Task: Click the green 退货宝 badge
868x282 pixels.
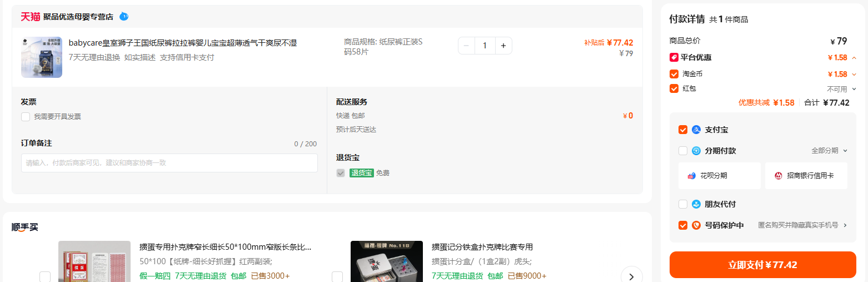Action: (361, 173)
